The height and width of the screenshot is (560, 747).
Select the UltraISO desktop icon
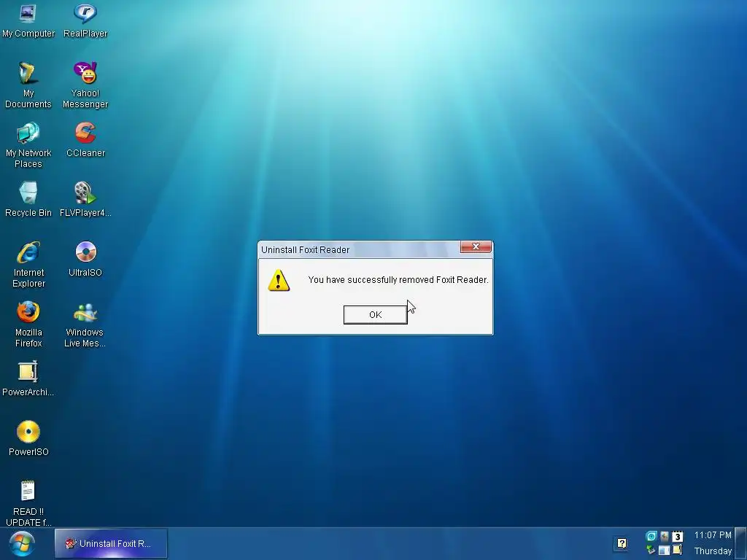click(x=85, y=260)
